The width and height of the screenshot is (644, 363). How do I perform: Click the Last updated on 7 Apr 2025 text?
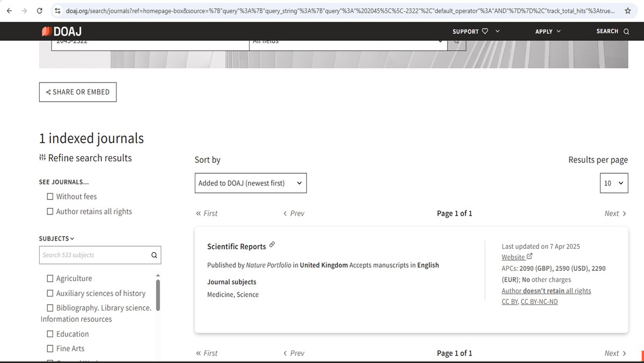click(541, 247)
